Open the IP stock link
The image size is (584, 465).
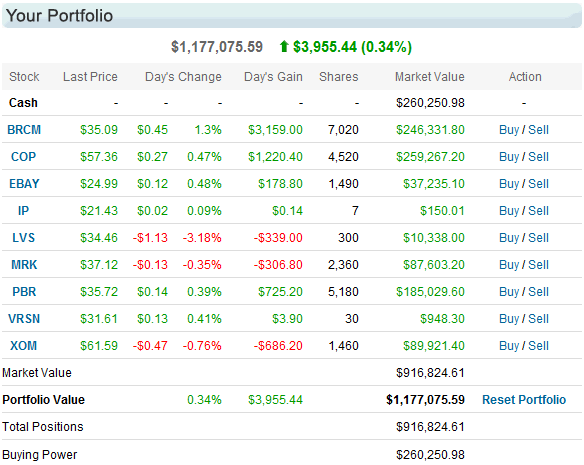tap(23, 211)
